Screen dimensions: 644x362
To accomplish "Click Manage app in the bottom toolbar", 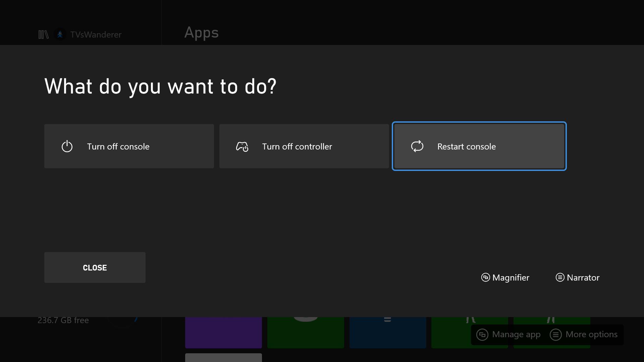I will tap(508, 334).
